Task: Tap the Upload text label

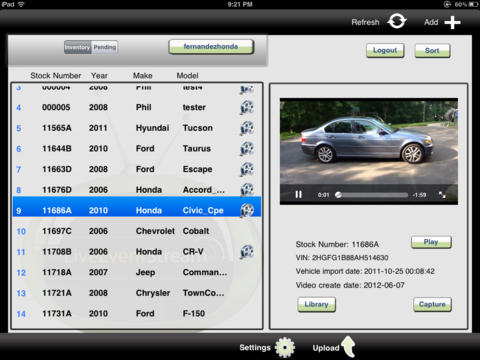Action: click(x=326, y=348)
